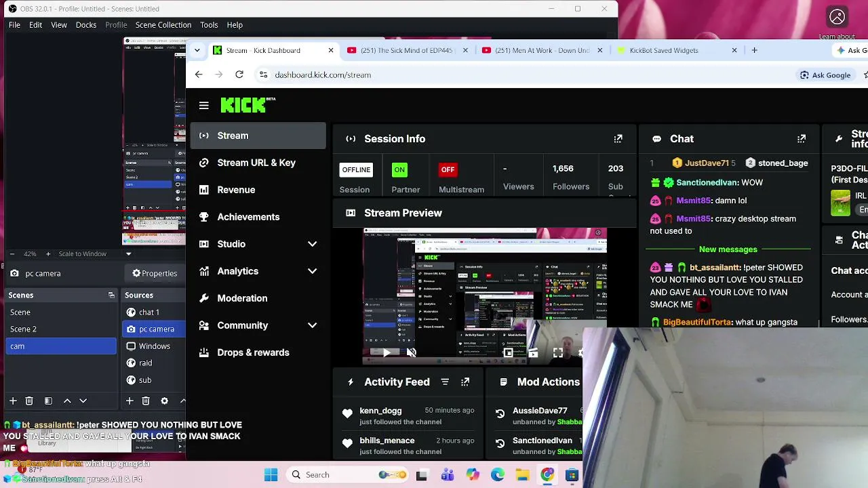Select the chat 1 source
Image resolution: width=868 pixels, height=488 pixels.
(x=155, y=312)
